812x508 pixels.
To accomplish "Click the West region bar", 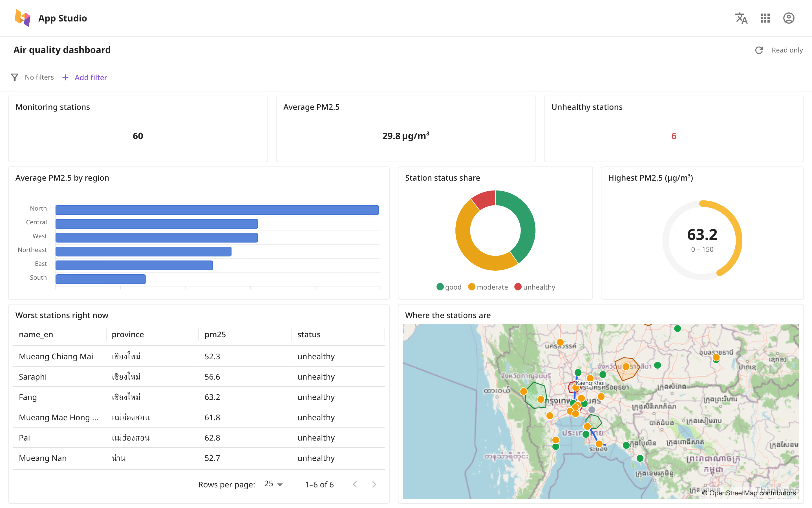I will point(157,238).
